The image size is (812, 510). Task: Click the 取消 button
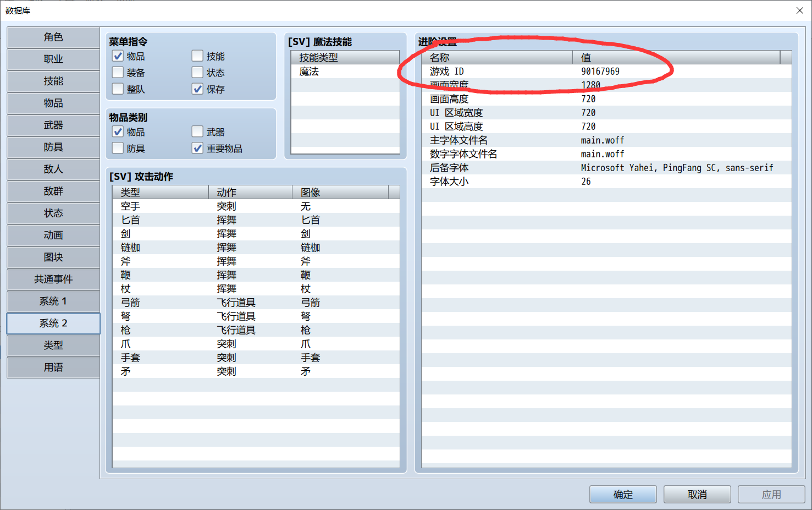(x=697, y=495)
